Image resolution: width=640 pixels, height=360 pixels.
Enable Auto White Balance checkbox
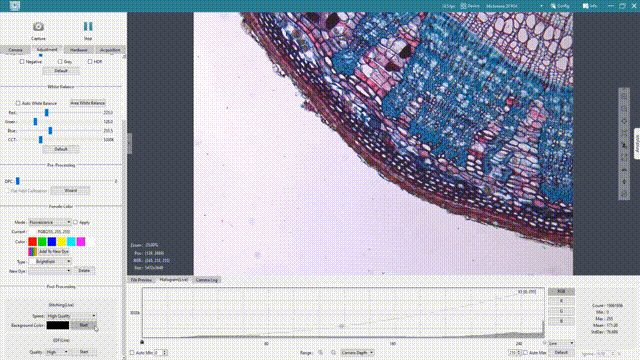[18, 103]
